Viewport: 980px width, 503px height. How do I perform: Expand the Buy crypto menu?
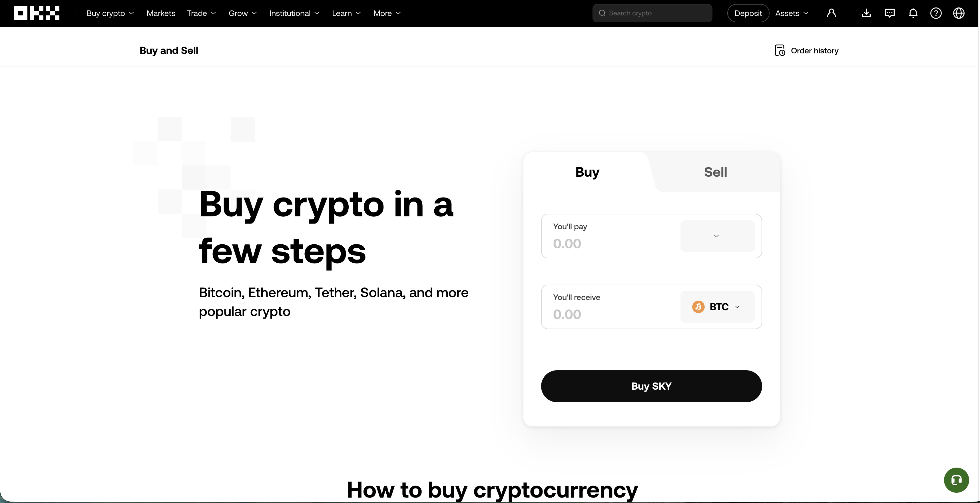pos(110,13)
